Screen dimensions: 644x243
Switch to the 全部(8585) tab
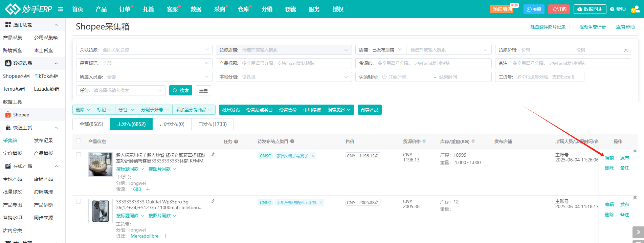(x=91, y=124)
